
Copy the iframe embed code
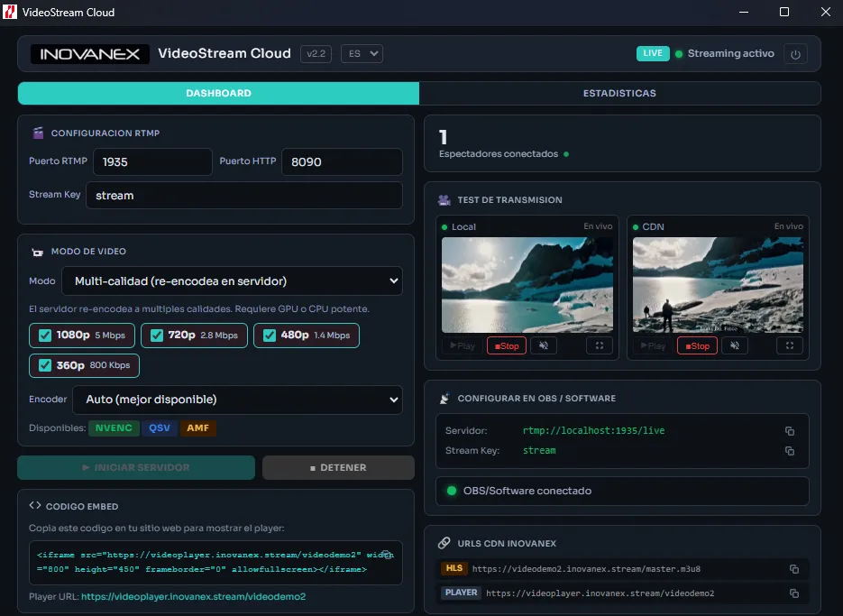coord(386,554)
